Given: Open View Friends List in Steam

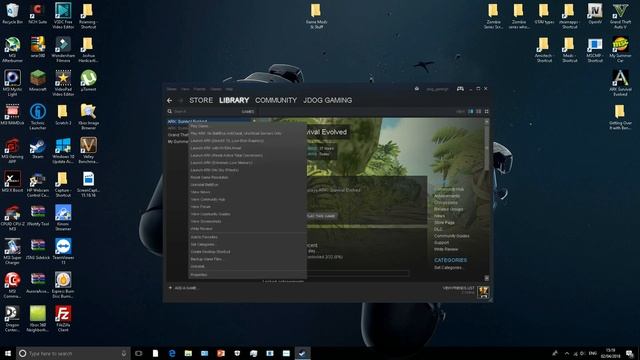Looking at the screenshot, I should tap(458, 288).
